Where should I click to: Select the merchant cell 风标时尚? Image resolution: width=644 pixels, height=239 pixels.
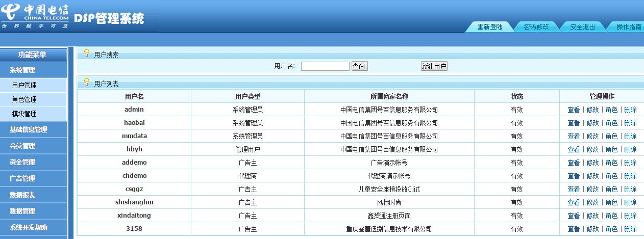pos(389,202)
